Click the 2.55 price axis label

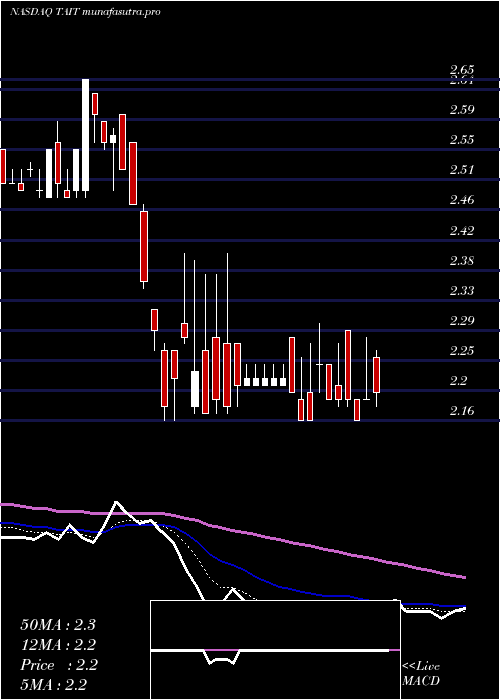click(x=462, y=140)
